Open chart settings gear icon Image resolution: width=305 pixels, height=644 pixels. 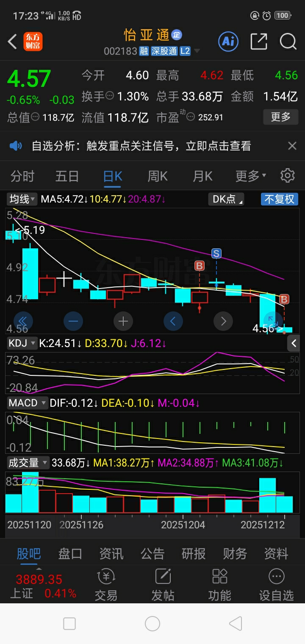tap(288, 175)
